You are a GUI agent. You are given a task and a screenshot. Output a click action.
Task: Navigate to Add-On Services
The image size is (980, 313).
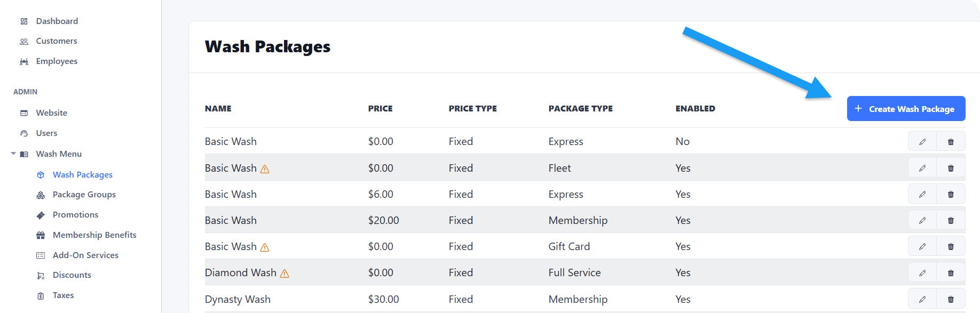(85, 255)
